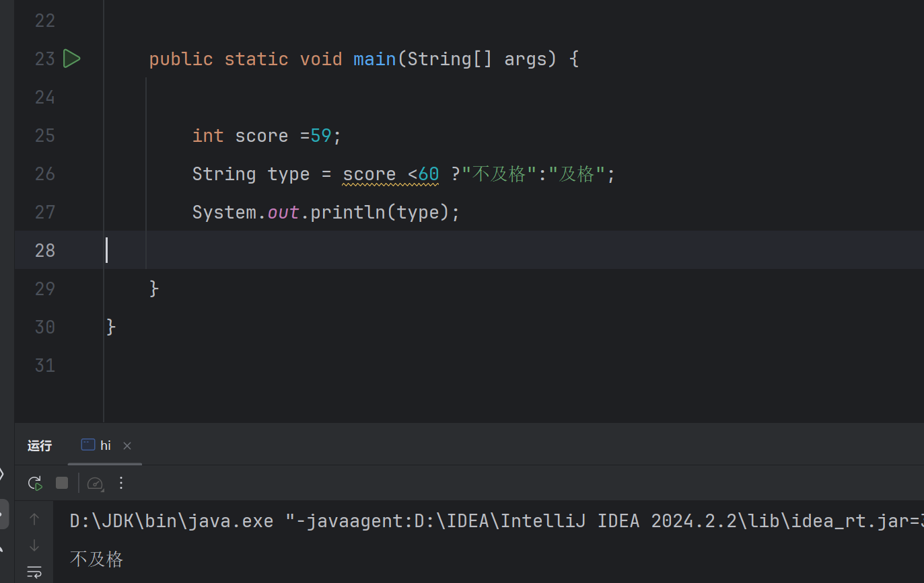Click the 'main' method name

click(x=375, y=59)
